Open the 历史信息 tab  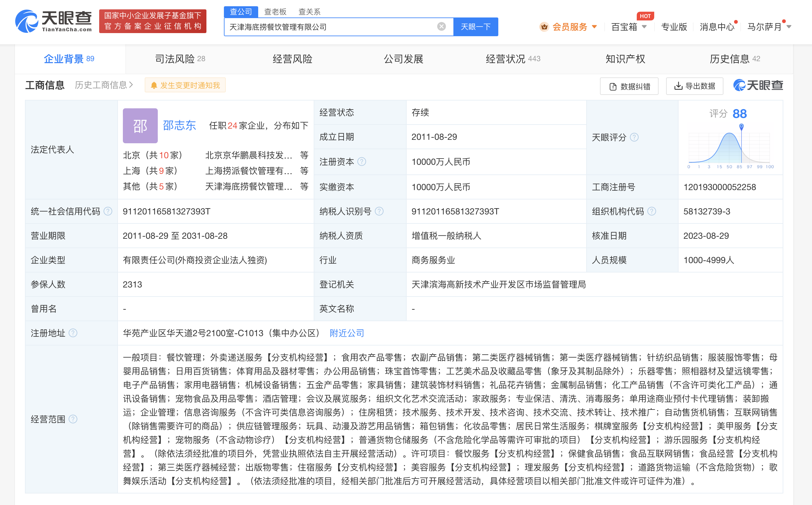tap(735, 59)
